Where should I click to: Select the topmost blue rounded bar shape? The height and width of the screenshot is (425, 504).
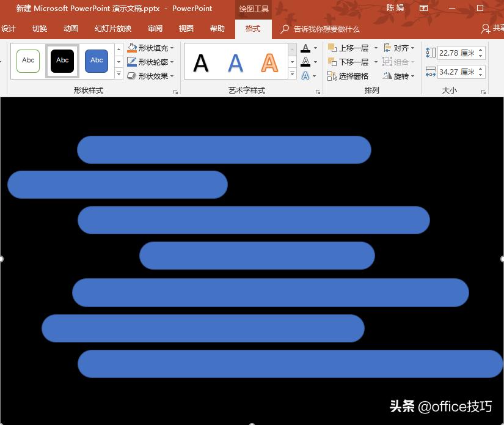click(x=224, y=150)
